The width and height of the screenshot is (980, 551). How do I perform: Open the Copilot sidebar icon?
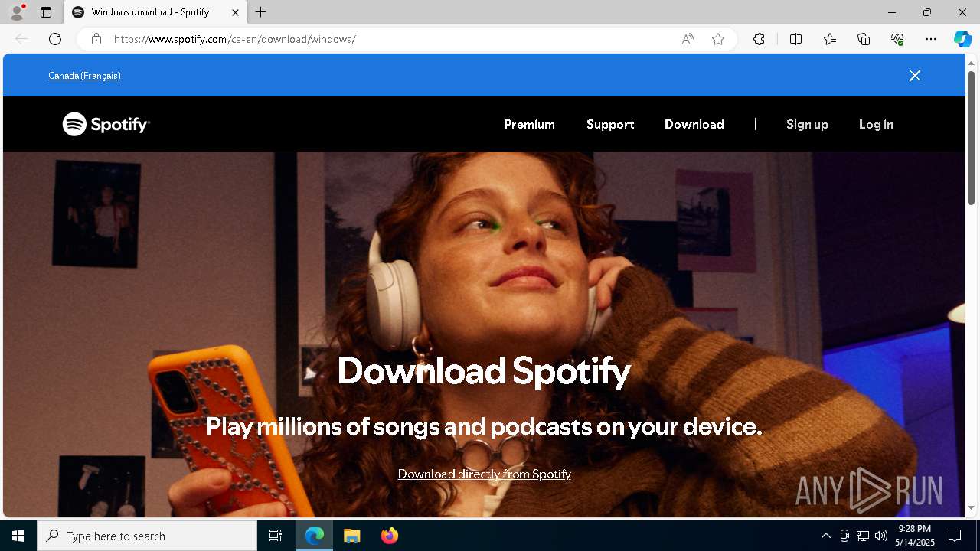962,39
